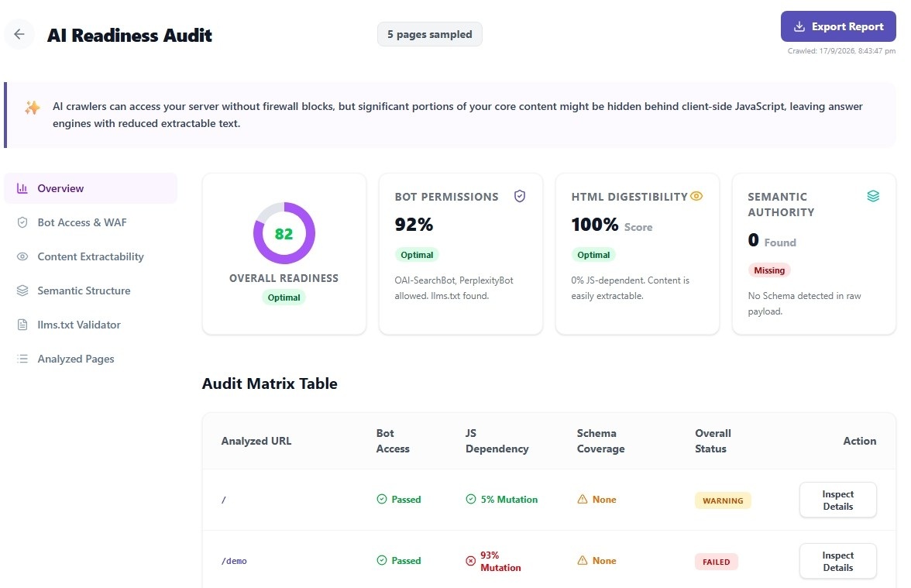This screenshot has width=911, height=588.
Task: Click the 5% Mutation check icon
Action: (x=471, y=499)
